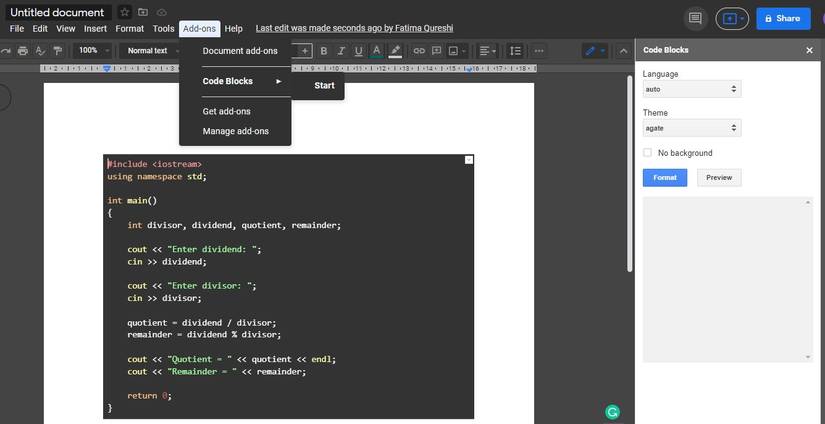Image resolution: width=825 pixels, height=424 pixels.
Task: Close the Code Blocks sidebar
Action: pos(809,50)
